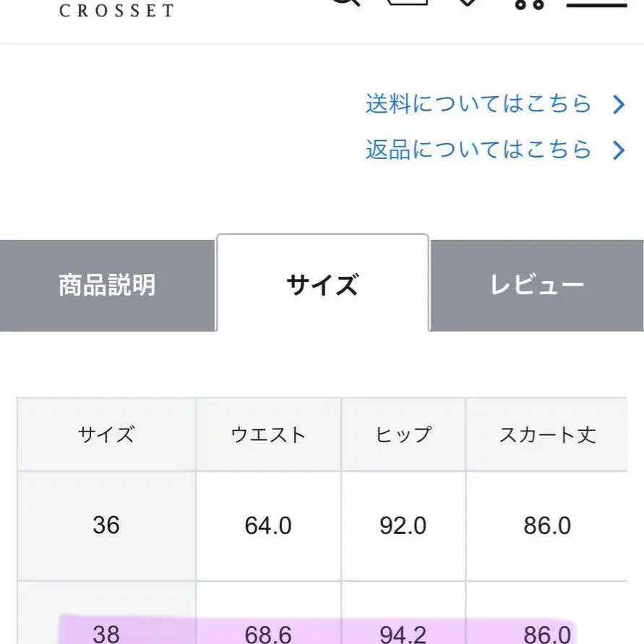644x644 pixels.
Task: Click the 64.0 waist value
Action: tap(268, 525)
